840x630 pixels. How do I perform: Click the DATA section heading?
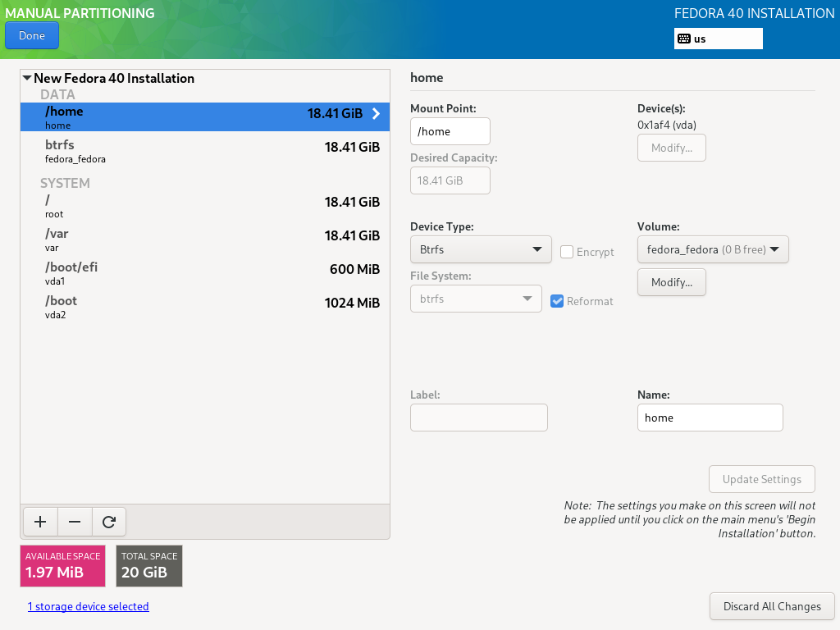coord(57,95)
